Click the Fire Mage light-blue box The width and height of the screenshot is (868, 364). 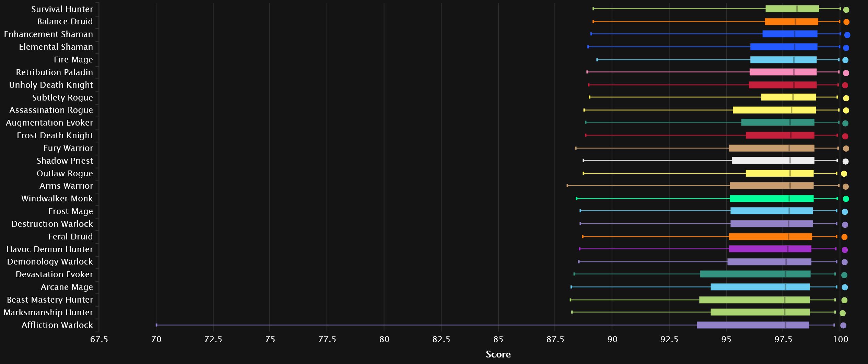point(784,60)
